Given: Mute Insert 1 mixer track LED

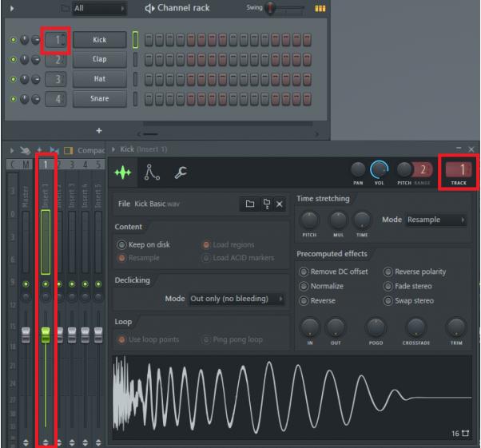Looking at the screenshot, I should (x=46, y=284).
